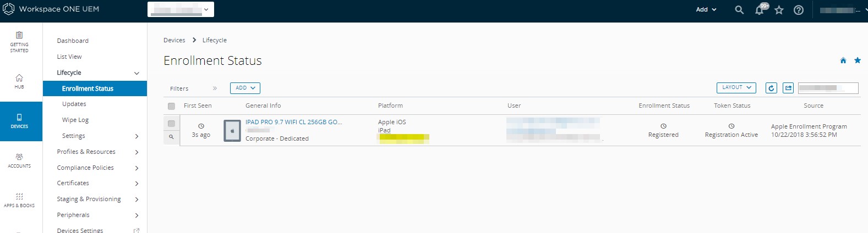Screen dimensions: 868x233
Task: Tick the select-all checkbox in table header
Action: (x=171, y=106)
